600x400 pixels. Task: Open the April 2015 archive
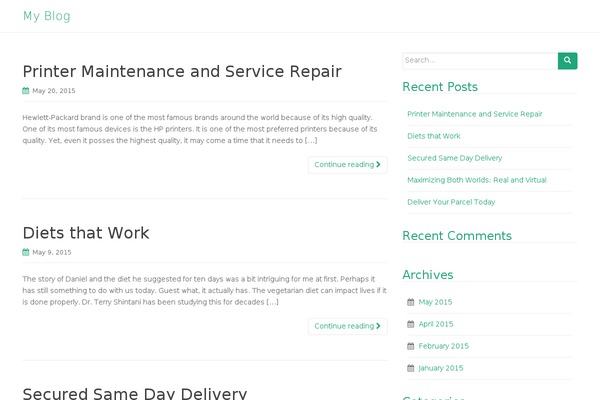pos(436,324)
